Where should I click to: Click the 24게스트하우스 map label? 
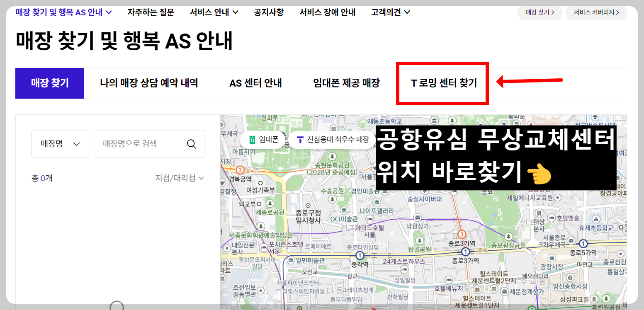click(x=404, y=261)
